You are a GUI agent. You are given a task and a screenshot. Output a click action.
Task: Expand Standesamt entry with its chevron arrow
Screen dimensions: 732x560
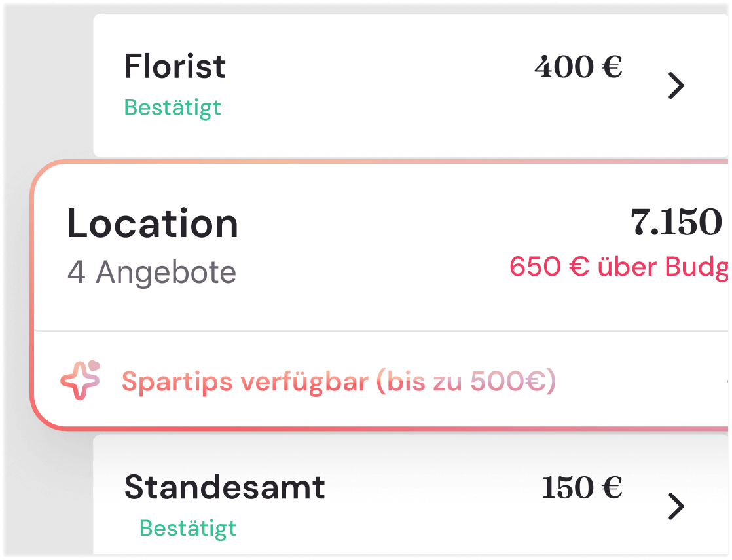coord(676,506)
